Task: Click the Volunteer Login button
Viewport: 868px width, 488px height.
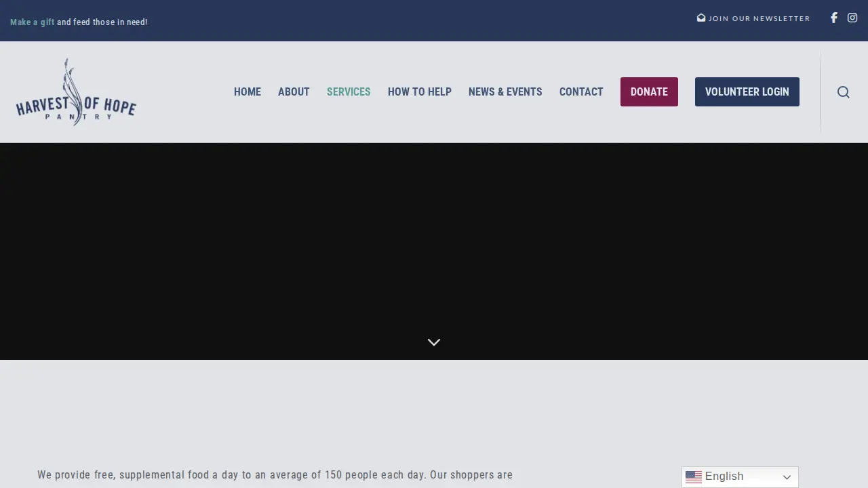Action: tap(747, 91)
